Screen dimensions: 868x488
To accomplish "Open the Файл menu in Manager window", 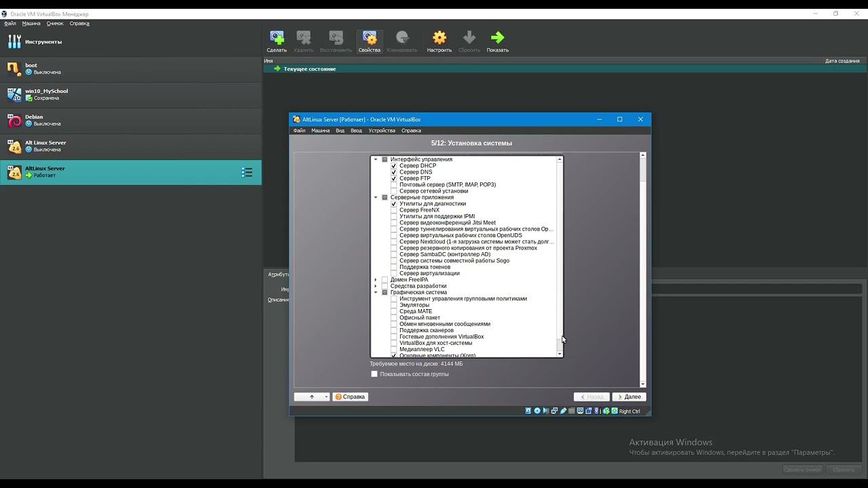I will pyautogui.click(x=10, y=23).
